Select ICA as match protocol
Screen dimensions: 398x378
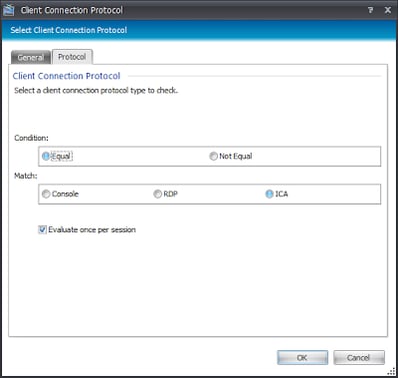tap(269, 194)
